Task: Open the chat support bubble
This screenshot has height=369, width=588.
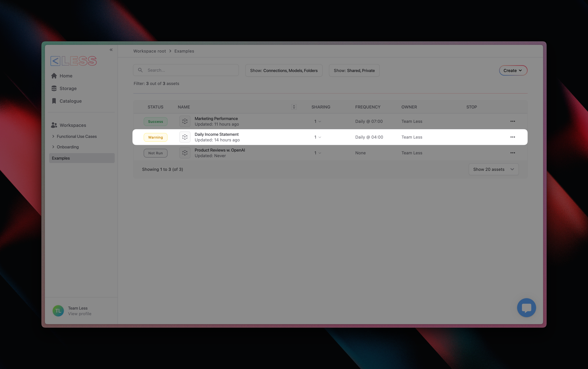Action: pos(526,307)
